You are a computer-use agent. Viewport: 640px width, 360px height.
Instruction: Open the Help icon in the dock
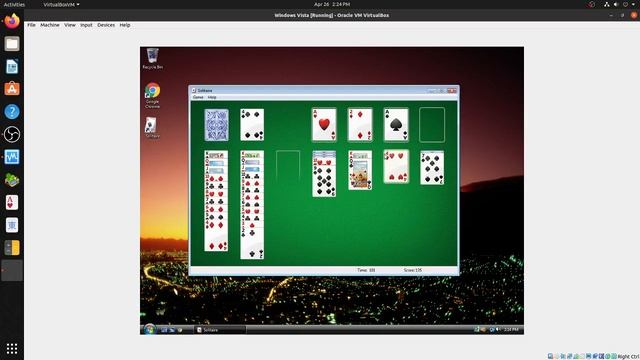pos(12,111)
